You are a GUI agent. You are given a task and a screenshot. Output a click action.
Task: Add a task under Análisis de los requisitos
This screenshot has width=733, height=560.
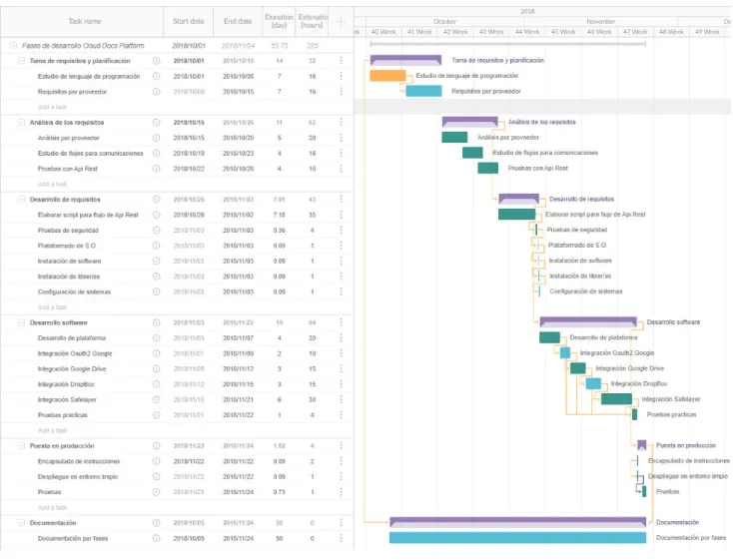(x=52, y=185)
